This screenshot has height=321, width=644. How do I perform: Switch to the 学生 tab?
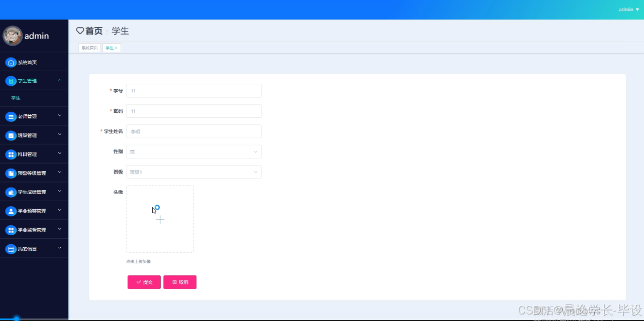112,48
